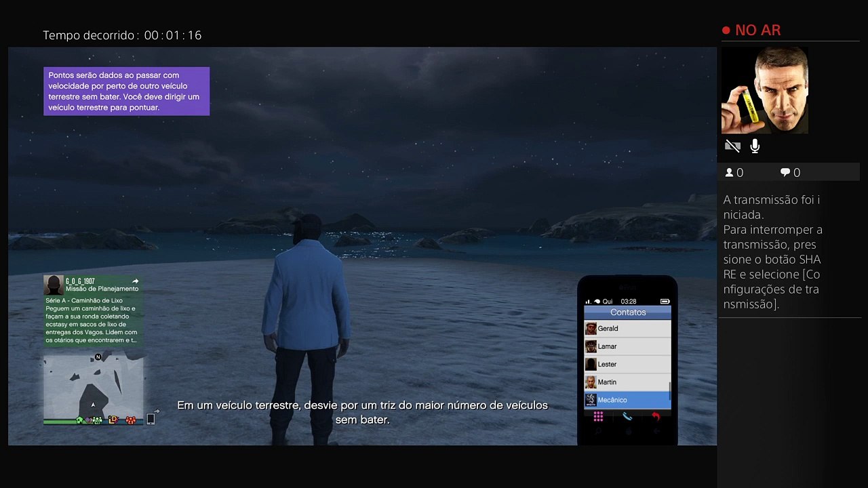Click the phone signal strength bars
This screenshot has height=488, width=868.
pos(588,301)
